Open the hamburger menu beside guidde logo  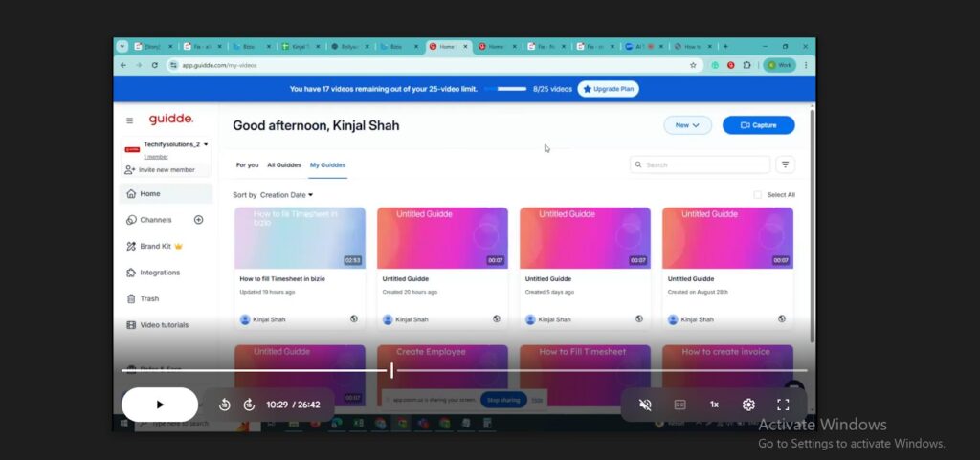[130, 120]
